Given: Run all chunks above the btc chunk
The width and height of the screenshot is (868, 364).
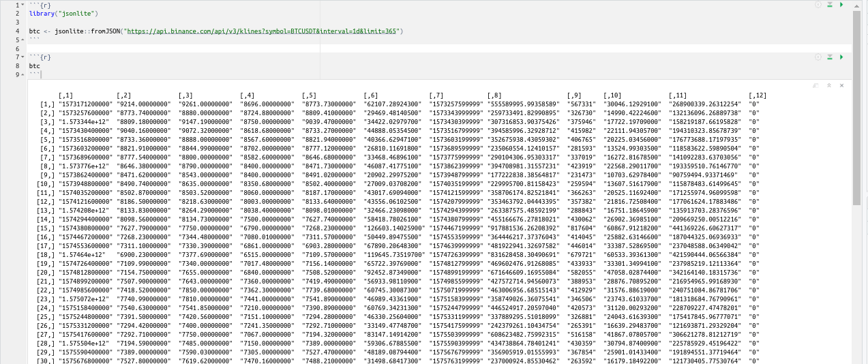Looking at the screenshot, I should point(830,57).
